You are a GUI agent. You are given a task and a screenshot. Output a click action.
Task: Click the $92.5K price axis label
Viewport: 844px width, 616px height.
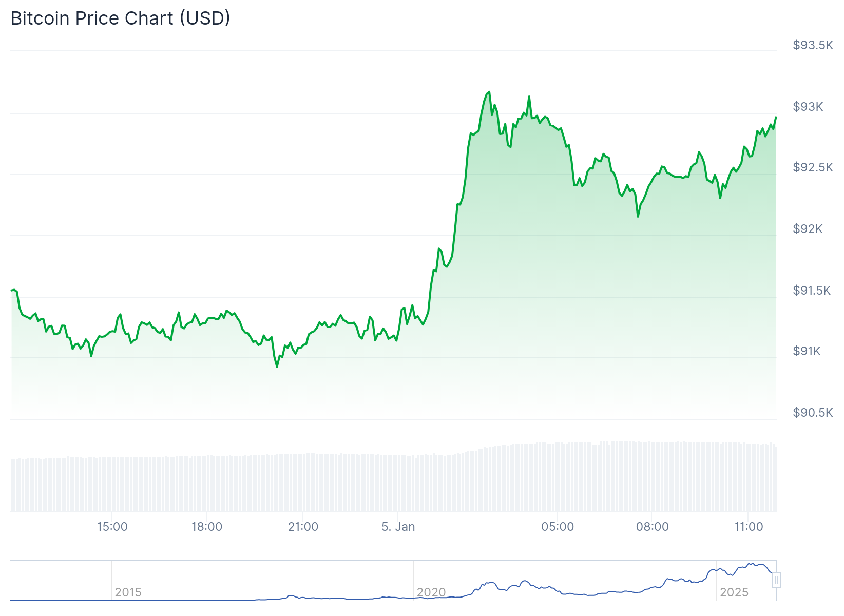813,167
